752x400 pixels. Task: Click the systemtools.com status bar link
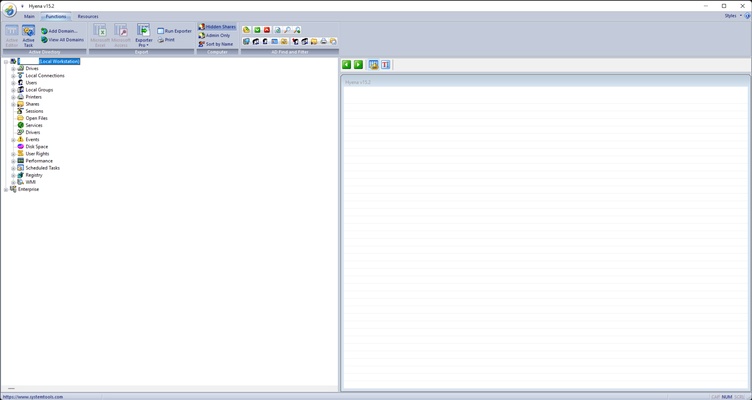tap(32, 397)
